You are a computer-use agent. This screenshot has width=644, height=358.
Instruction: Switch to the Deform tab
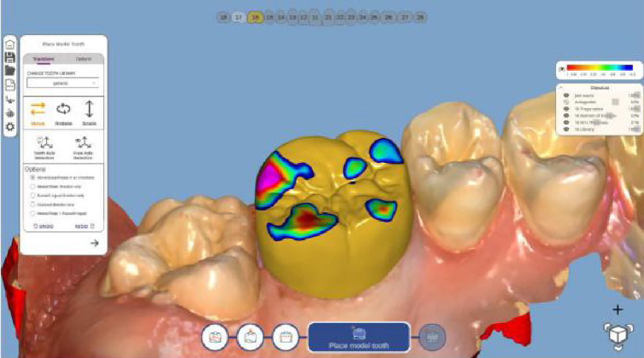click(x=83, y=59)
